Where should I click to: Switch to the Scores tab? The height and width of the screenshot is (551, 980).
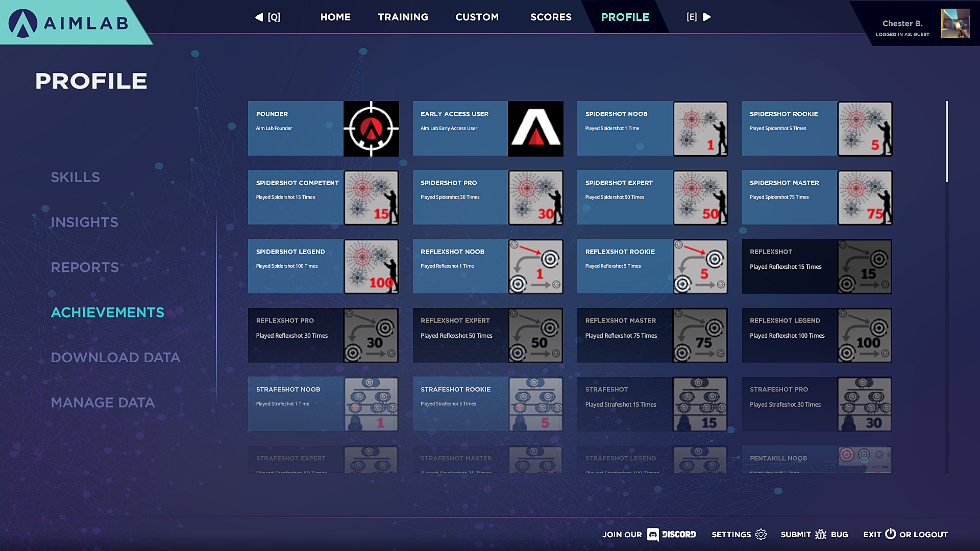[551, 17]
